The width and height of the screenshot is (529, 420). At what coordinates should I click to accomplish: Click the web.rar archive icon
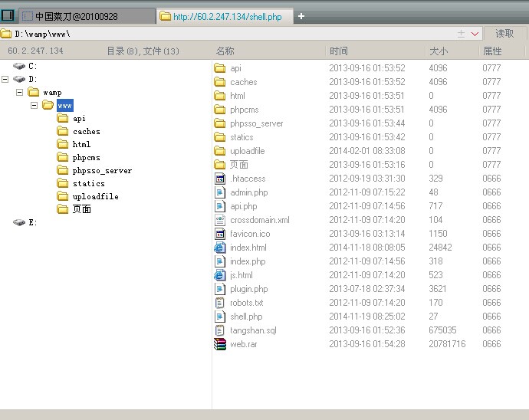coord(220,344)
